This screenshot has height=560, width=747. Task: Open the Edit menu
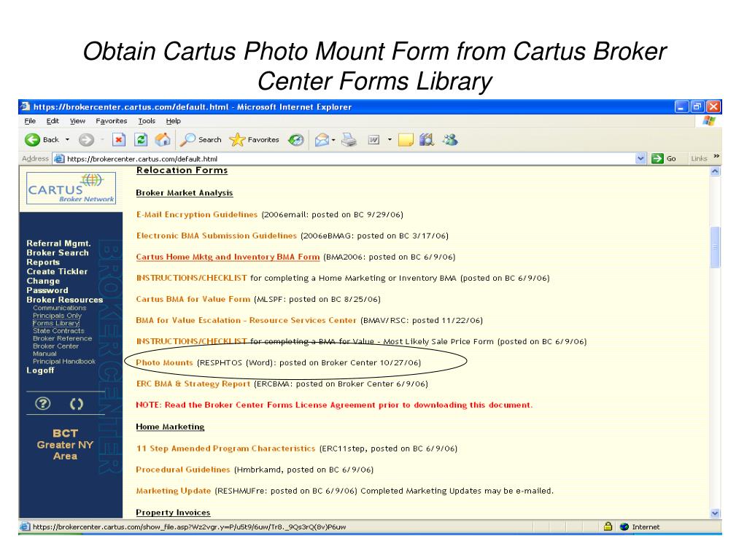point(53,121)
